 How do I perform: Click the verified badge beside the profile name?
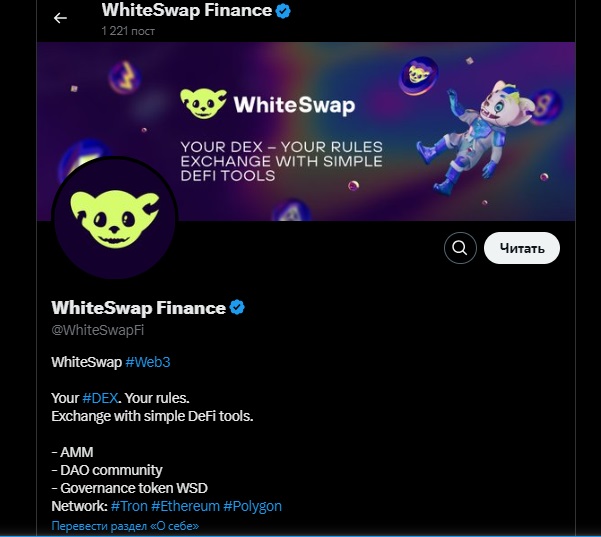[238, 307]
